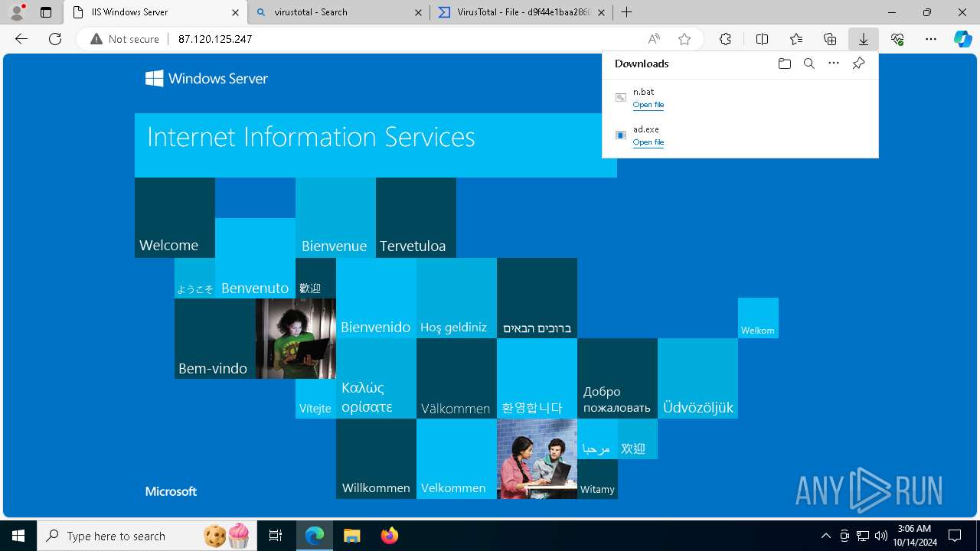
Task: Toggle split screen view icon
Action: point(762,39)
